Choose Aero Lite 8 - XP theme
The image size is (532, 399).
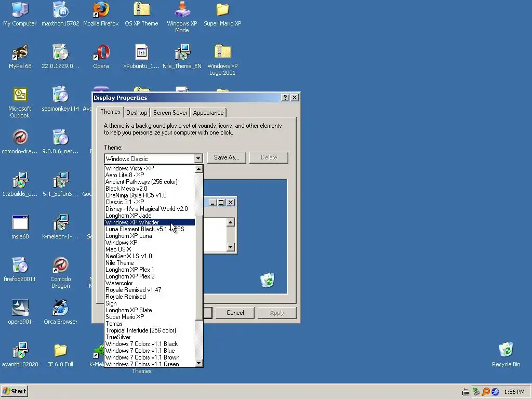tap(150, 175)
